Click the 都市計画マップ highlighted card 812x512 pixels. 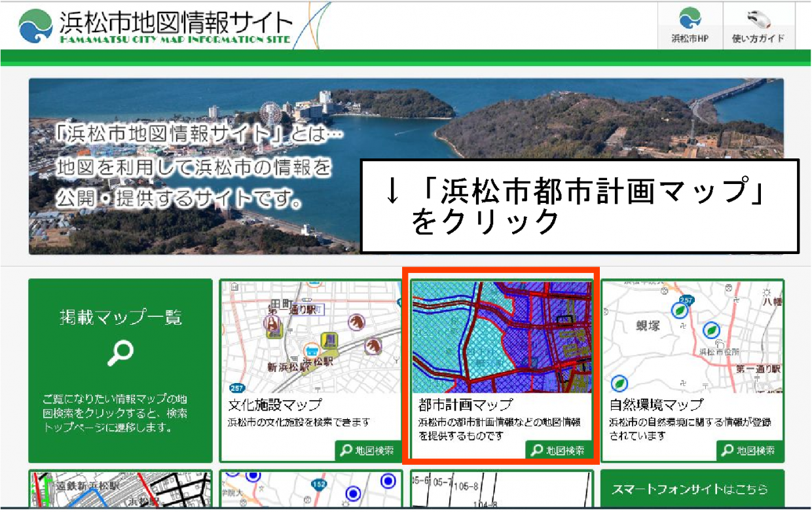[500, 365]
